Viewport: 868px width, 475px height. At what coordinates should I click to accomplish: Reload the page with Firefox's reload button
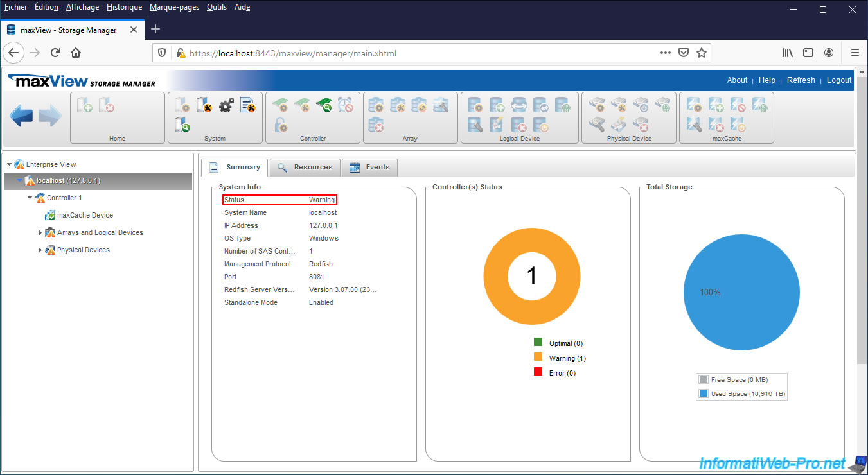(55, 53)
